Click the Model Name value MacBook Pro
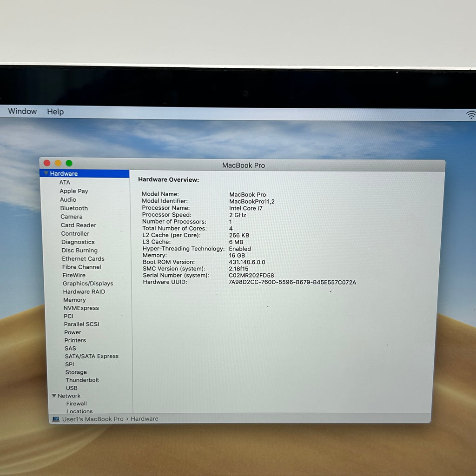Image resolution: width=476 pixels, height=476 pixels. [248, 195]
